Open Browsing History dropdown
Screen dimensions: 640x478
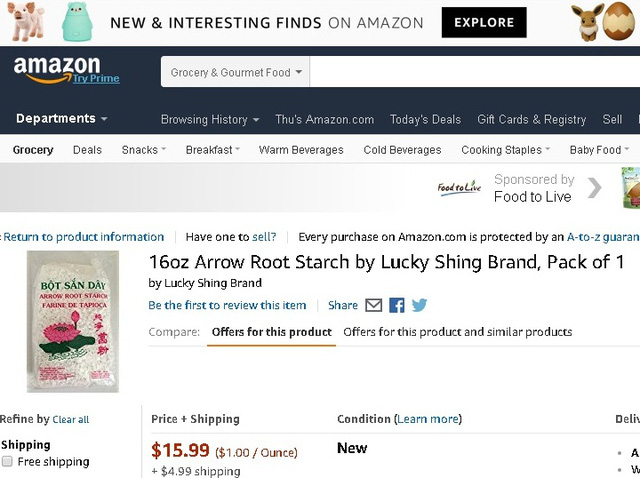coord(209,120)
